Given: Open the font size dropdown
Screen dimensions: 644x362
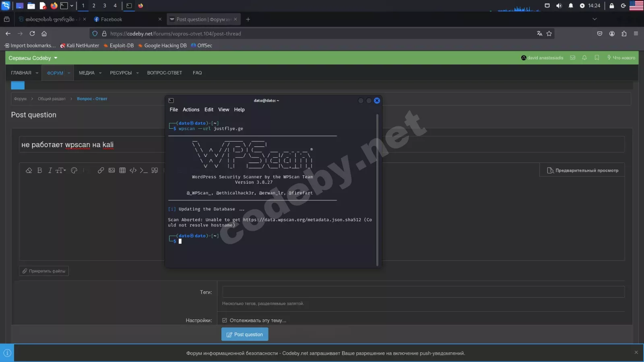Looking at the screenshot, I should 60,171.
